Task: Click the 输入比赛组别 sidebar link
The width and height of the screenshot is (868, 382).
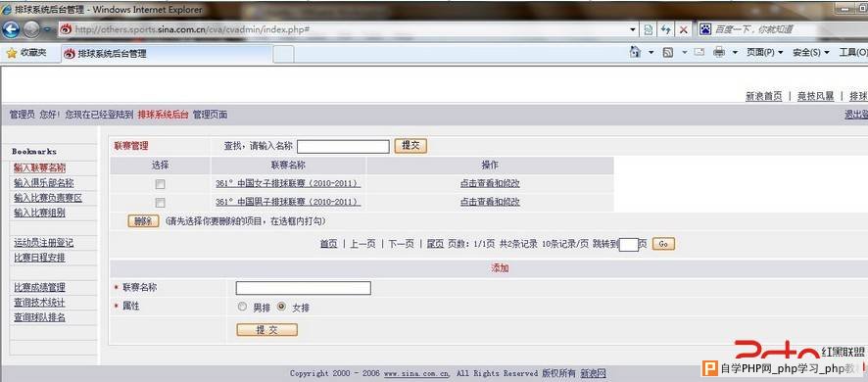Action: [x=40, y=213]
